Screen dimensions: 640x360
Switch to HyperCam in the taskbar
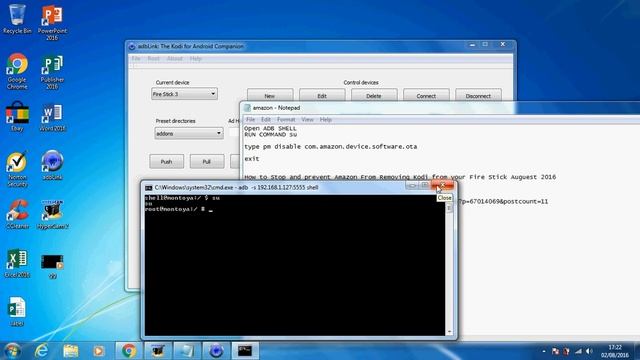(158, 351)
